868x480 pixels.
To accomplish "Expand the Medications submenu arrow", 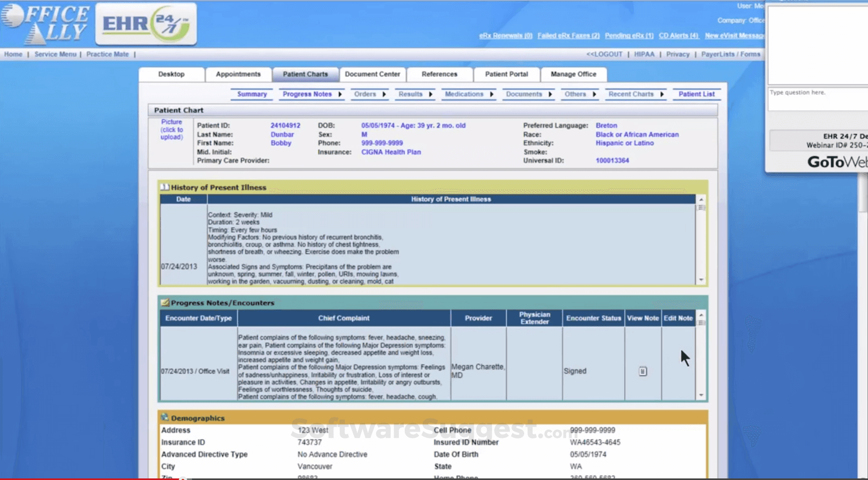I will click(x=491, y=94).
